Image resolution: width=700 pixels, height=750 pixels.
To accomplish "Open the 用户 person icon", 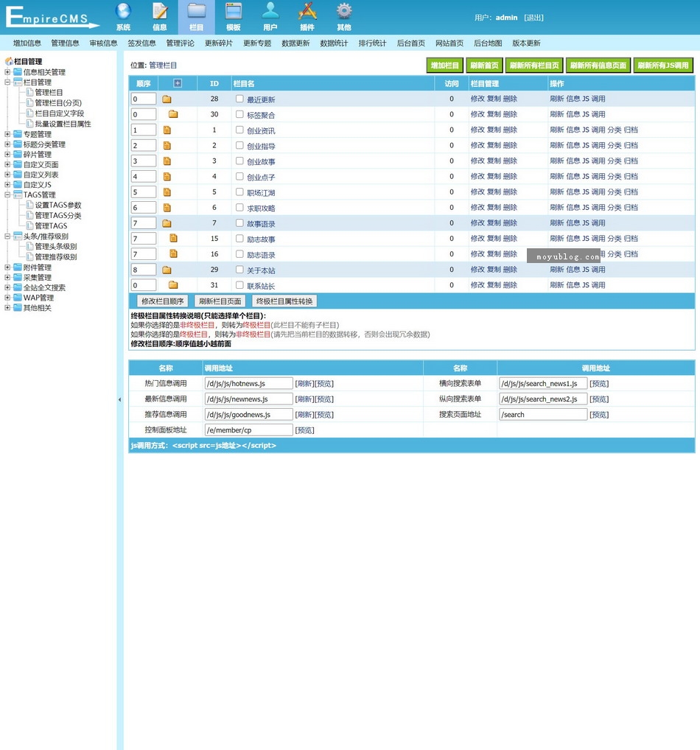I will 270,11.
